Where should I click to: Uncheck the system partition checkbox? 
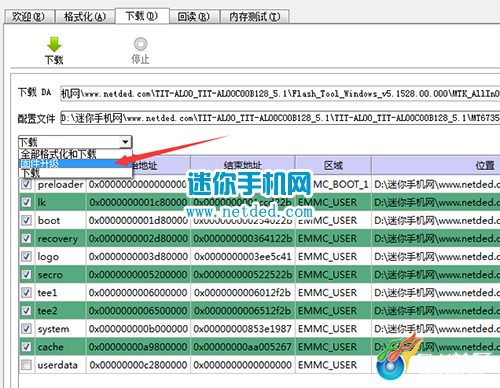coord(26,328)
